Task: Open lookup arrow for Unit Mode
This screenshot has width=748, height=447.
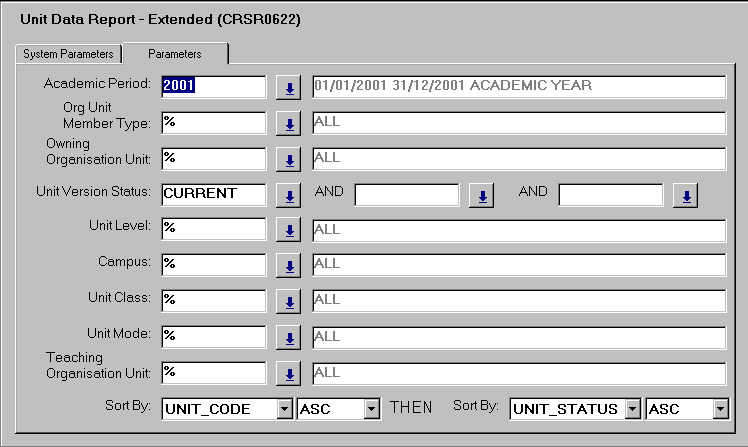Action: (x=289, y=338)
